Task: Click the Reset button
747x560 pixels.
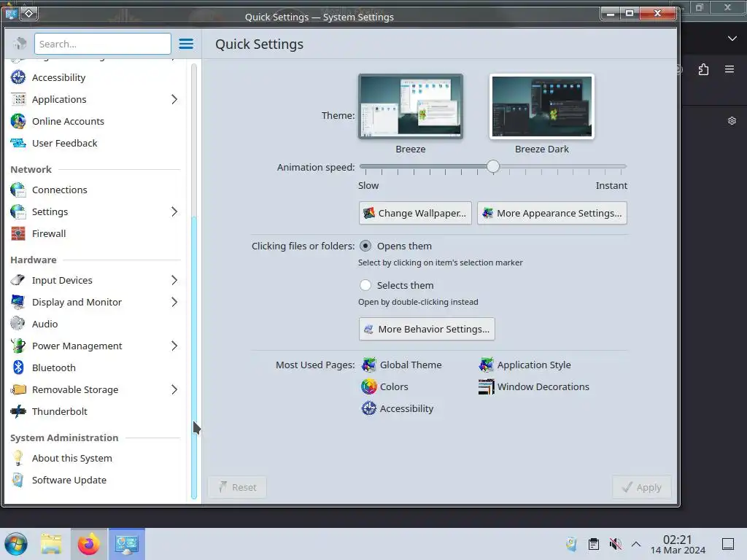Action: coord(237,487)
